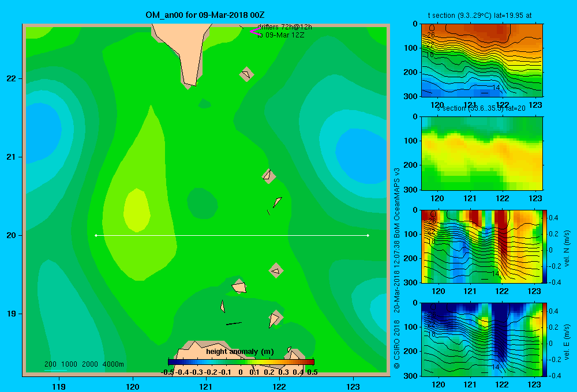
Task: Click the vel. N color scale bar
Action: point(545,246)
